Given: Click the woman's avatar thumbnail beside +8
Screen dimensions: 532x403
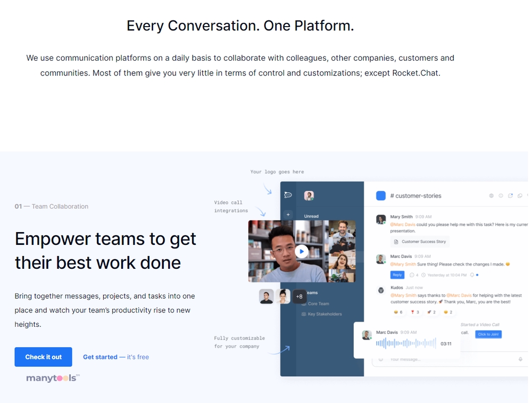Looking at the screenshot, I should point(282,297).
